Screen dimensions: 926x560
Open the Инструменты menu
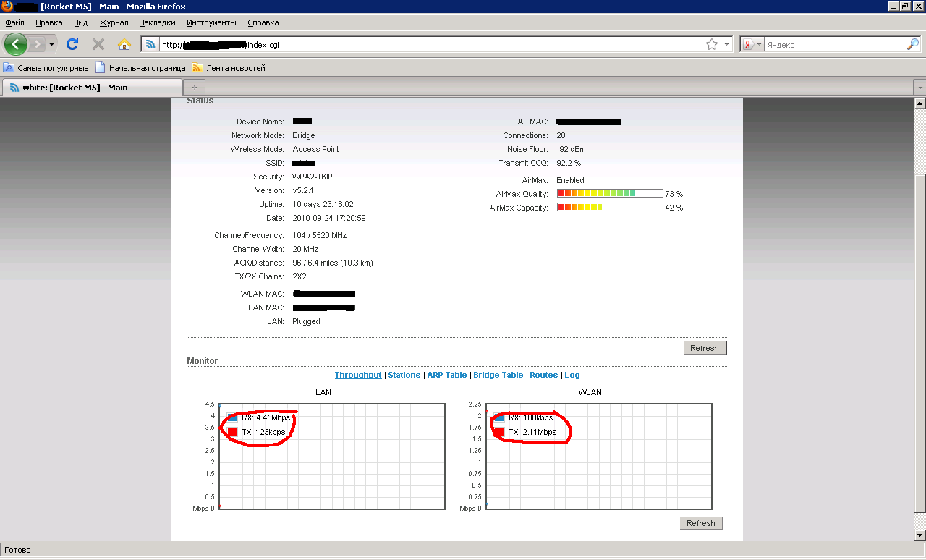click(211, 22)
